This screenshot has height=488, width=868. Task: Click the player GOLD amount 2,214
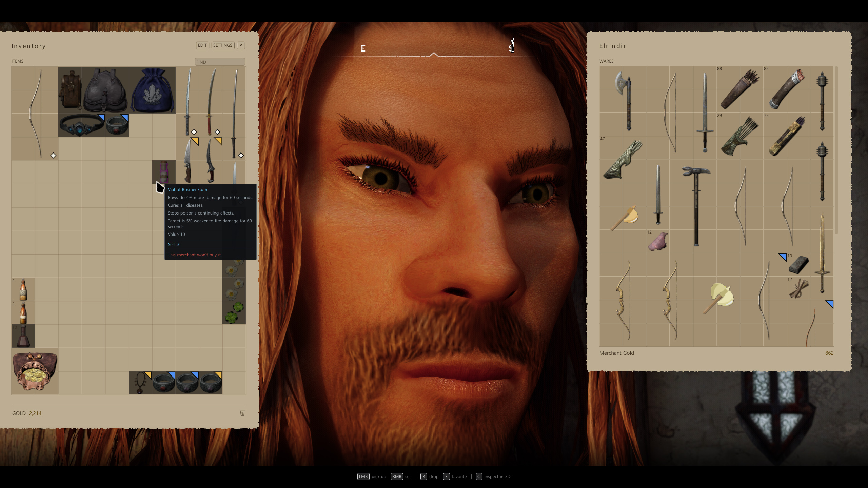35,413
